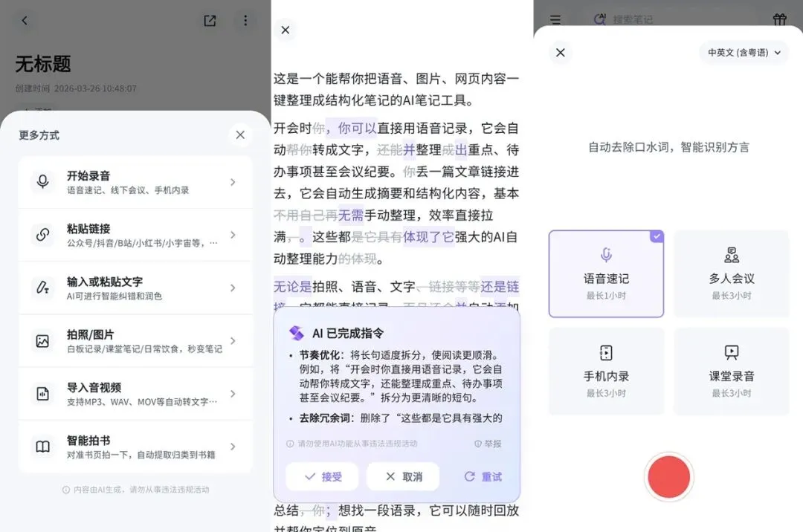Retry the AI command with 重试
Image resolution: width=803 pixels, height=532 pixels.
pos(483,477)
